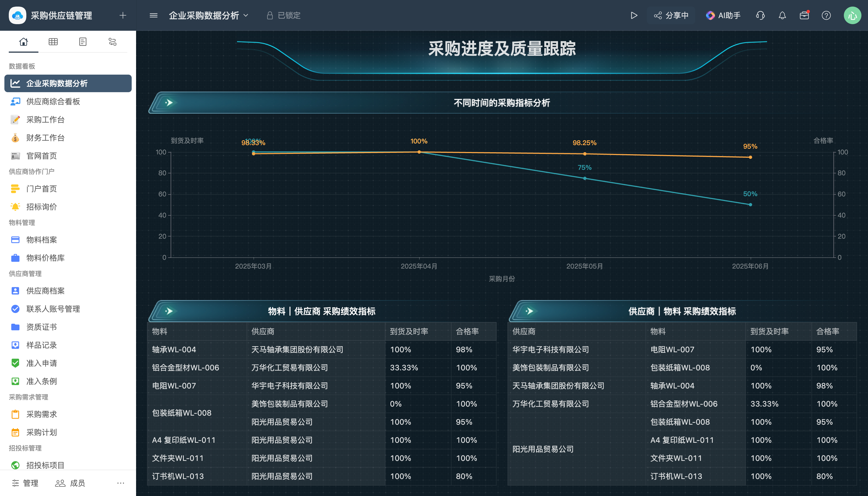This screenshot has width=868, height=496.
Task: Click the 管理 button at sidebar bottom
Action: point(25,483)
